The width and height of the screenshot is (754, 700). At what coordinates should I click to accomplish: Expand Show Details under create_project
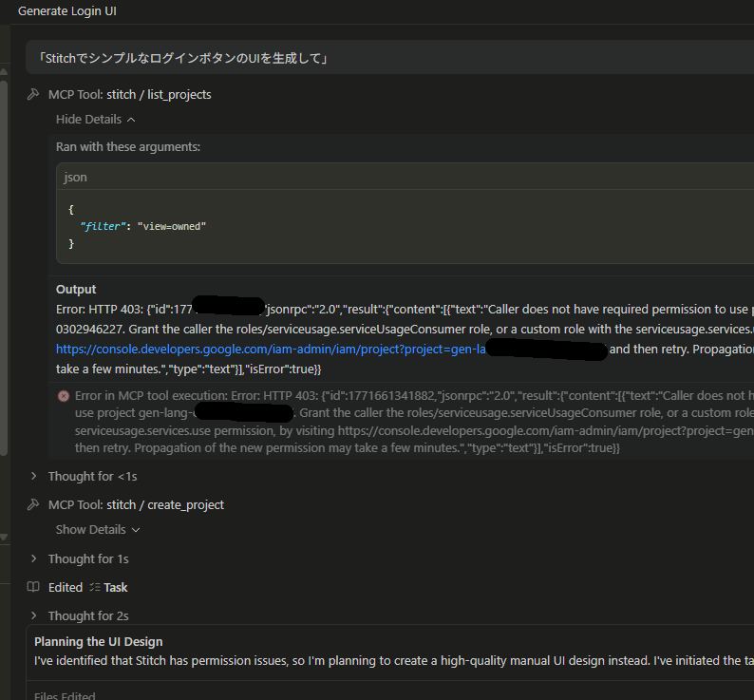coord(136,530)
